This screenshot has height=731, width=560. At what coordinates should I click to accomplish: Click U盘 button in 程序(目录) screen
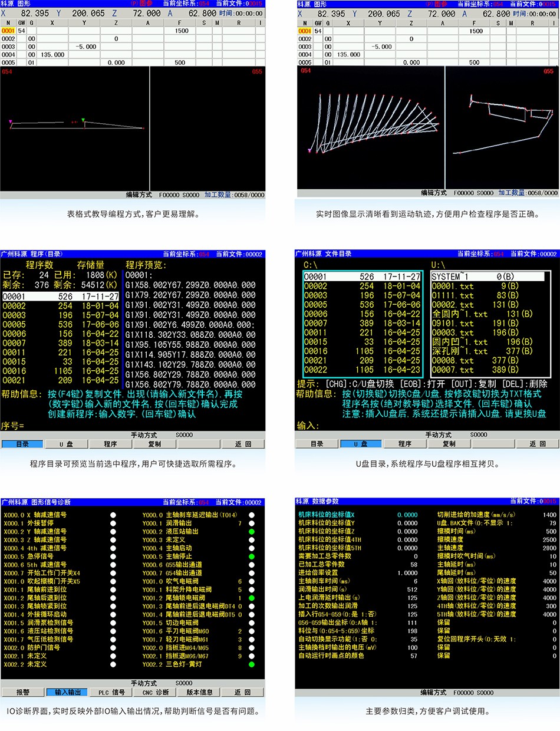tap(66, 444)
